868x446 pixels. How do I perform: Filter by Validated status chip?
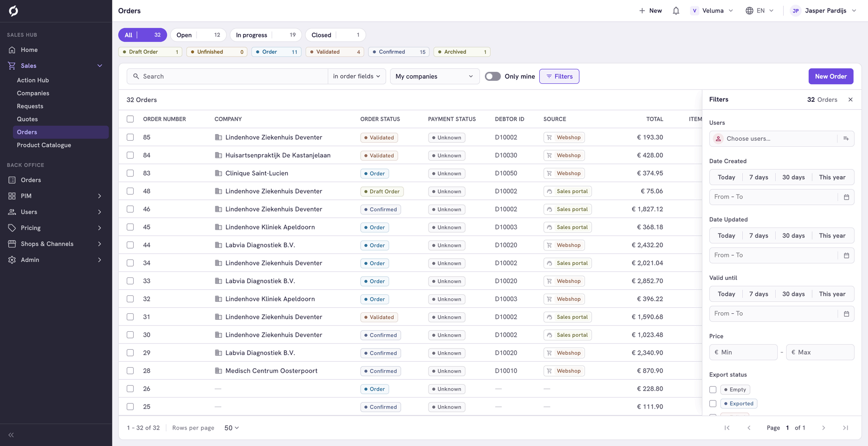tap(335, 52)
